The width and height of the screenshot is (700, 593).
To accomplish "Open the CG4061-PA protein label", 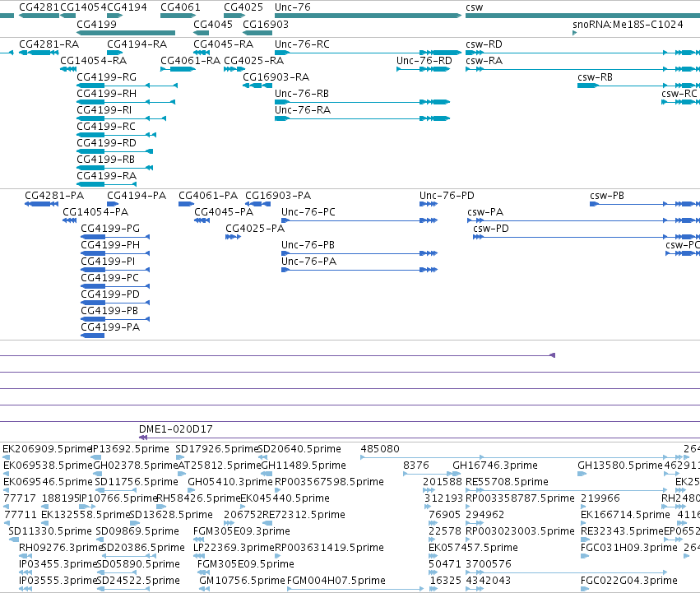I will click(x=208, y=196).
